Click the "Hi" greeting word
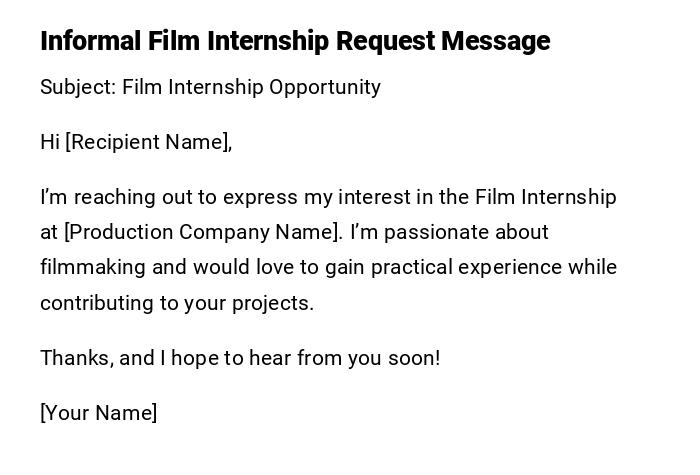700x475 pixels. tap(50, 142)
